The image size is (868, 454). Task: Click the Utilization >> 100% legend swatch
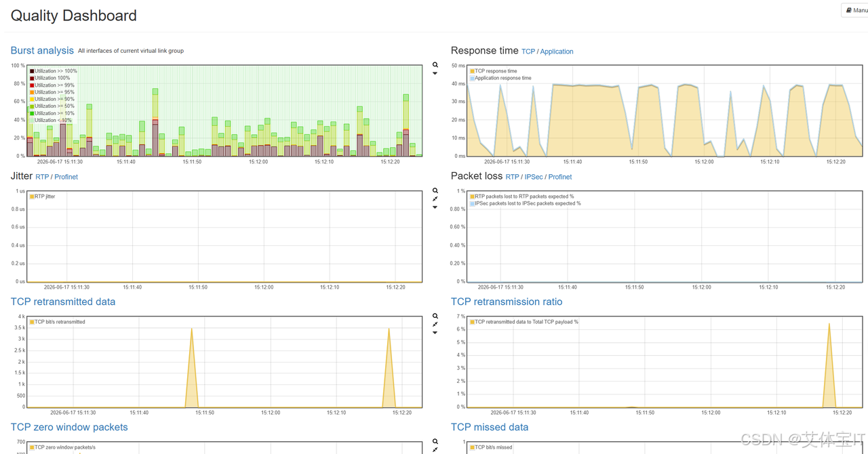point(32,71)
